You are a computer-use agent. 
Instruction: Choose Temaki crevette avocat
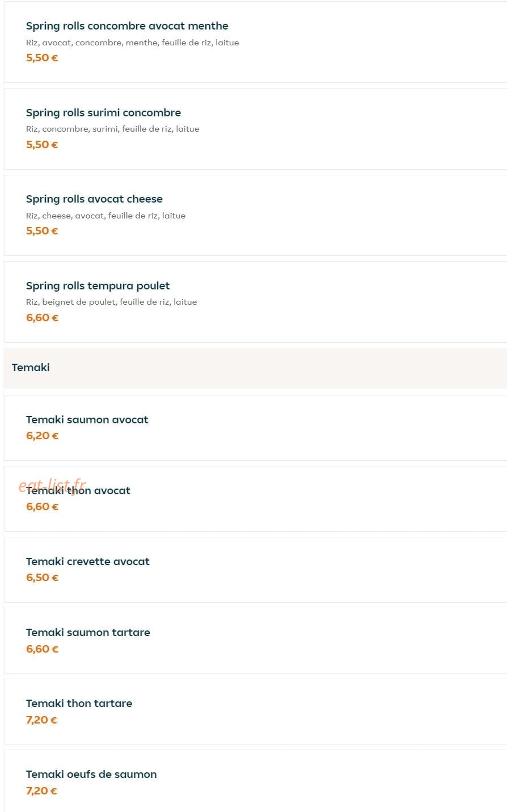click(x=255, y=570)
